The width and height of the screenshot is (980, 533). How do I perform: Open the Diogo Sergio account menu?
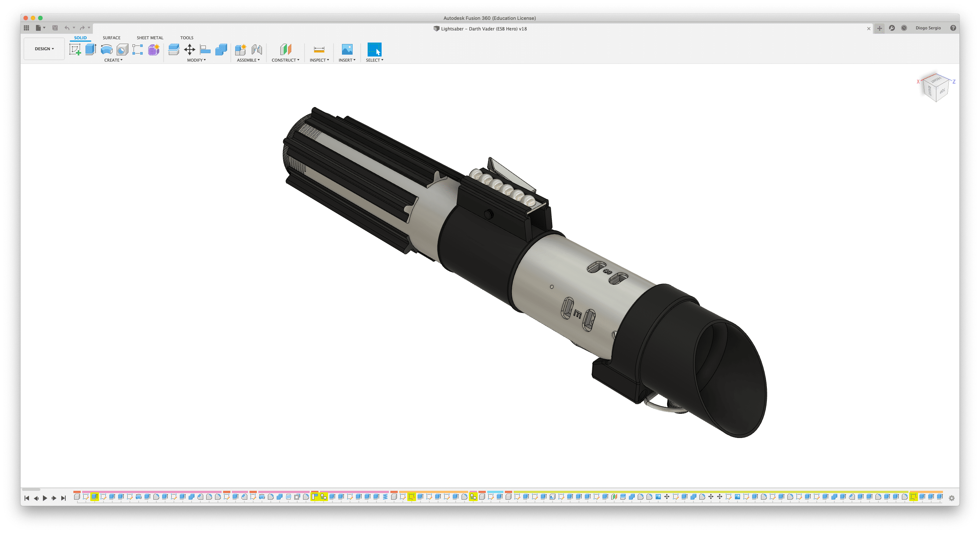click(x=928, y=28)
